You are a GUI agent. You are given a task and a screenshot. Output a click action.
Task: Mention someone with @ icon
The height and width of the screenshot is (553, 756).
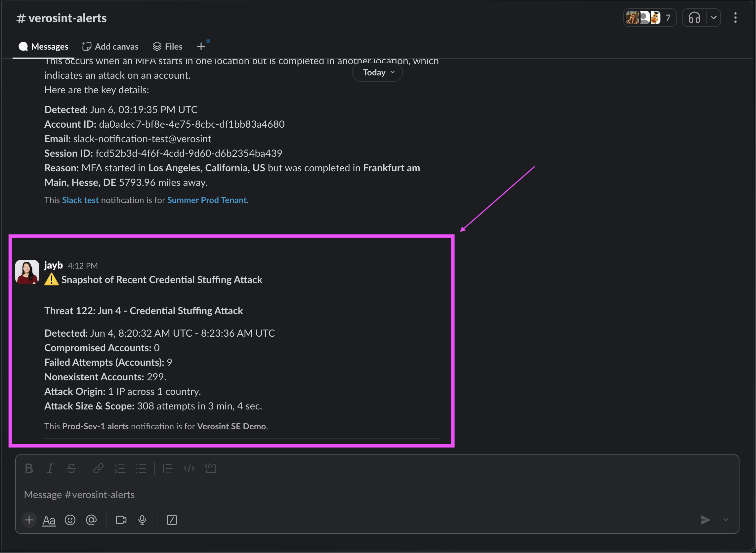pos(91,520)
